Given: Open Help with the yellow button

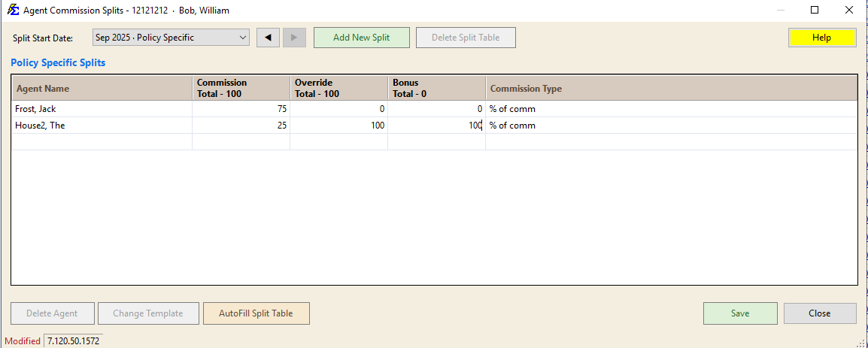Looking at the screenshot, I should pyautogui.click(x=822, y=38).
